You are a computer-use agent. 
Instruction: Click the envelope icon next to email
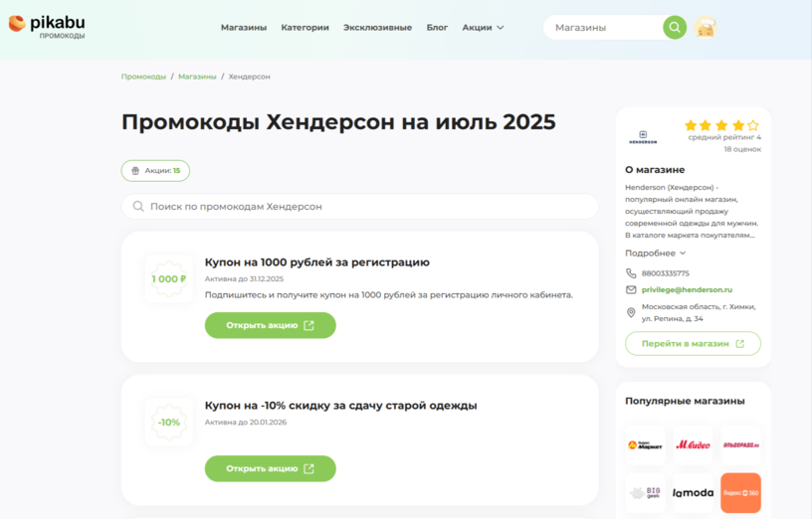point(631,289)
